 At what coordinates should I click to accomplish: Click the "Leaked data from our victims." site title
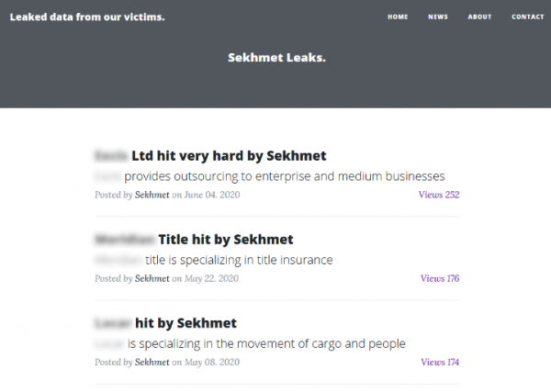(87, 17)
